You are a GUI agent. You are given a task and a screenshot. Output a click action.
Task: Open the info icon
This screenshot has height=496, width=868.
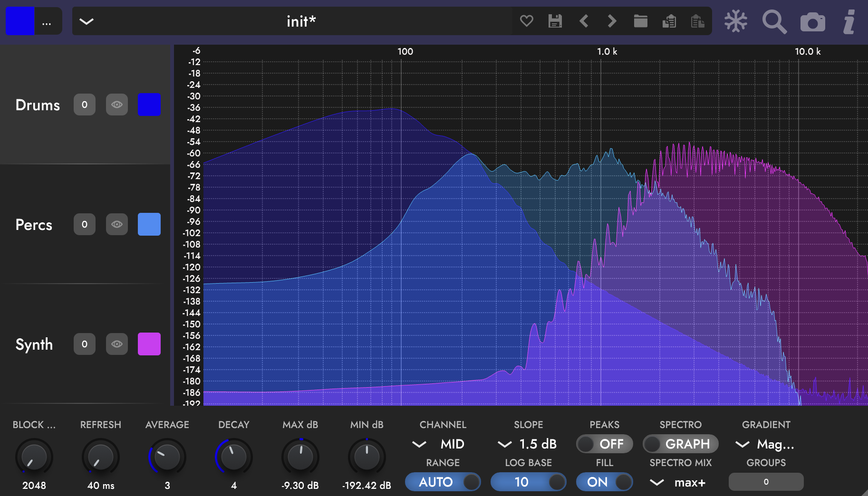click(849, 22)
